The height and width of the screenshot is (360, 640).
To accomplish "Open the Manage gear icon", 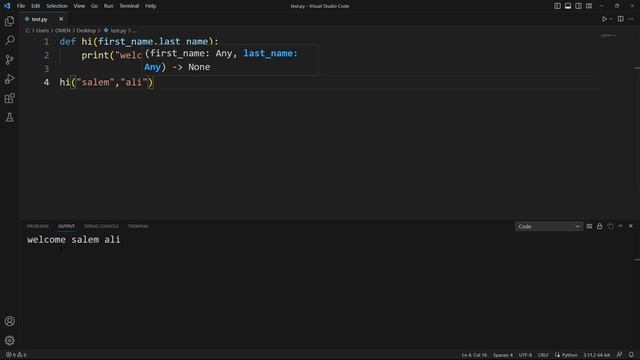I will [9, 340].
